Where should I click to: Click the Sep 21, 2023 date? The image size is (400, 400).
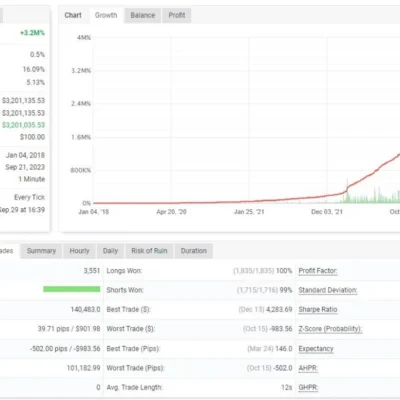[x=25, y=167]
